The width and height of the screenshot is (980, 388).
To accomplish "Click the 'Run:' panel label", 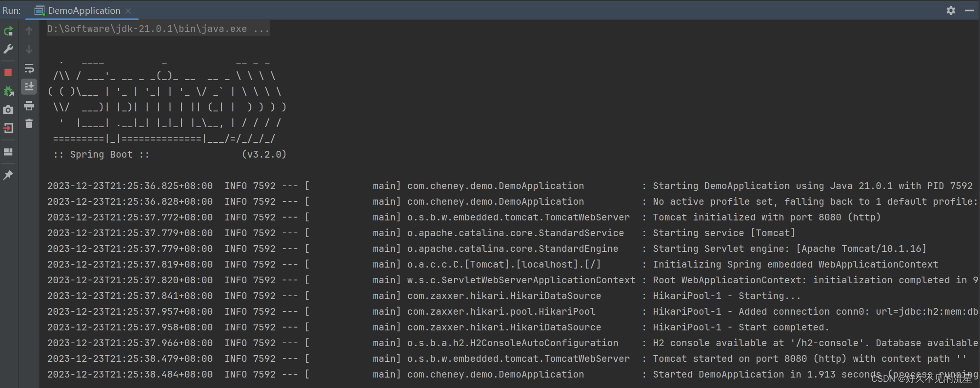I will [11, 10].
